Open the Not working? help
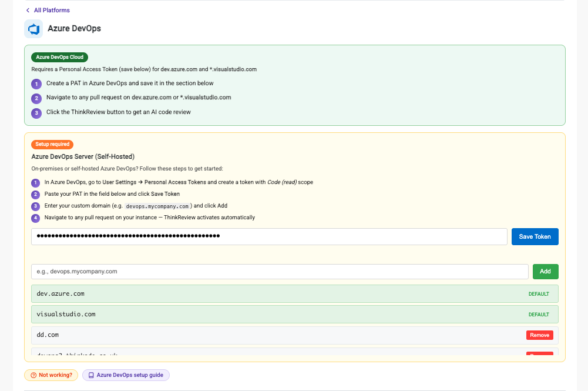Image resolution: width=588 pixels, height=391 pixels. coord(51,375)
